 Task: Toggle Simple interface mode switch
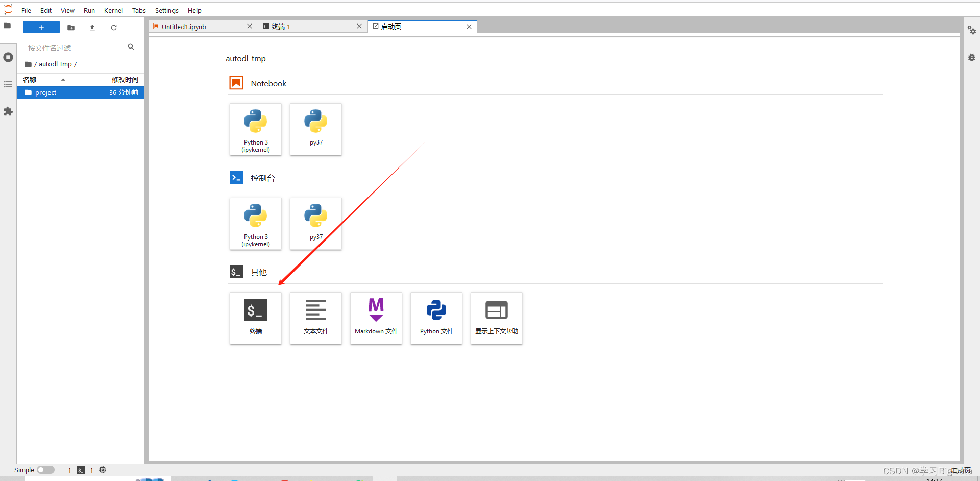(x=45, y=470)
